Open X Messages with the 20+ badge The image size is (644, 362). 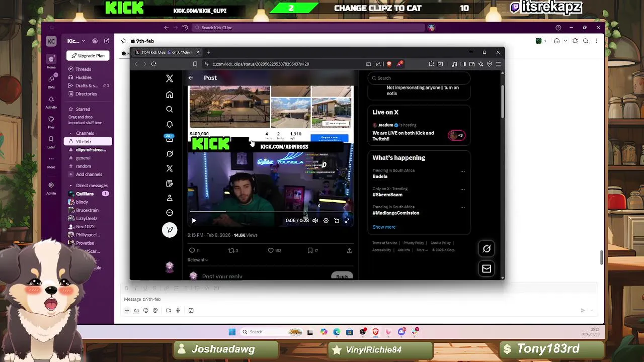point(170,139)
